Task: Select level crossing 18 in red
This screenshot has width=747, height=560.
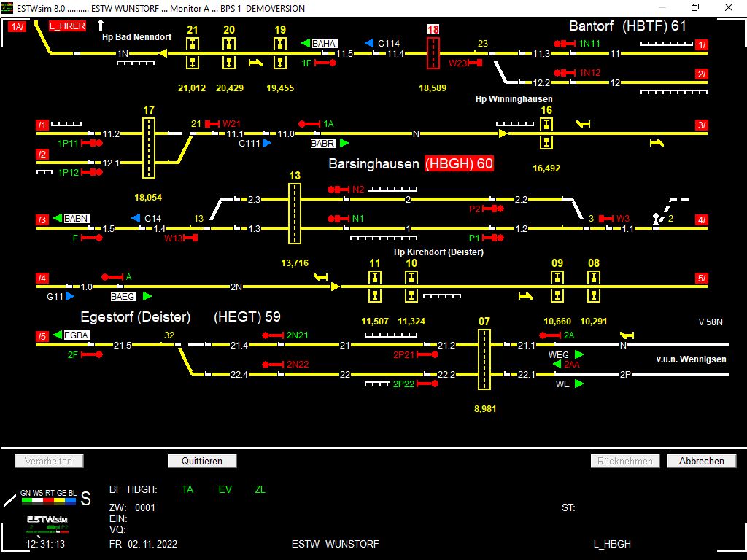Action: pyautogui.click(x=433, y=53)
